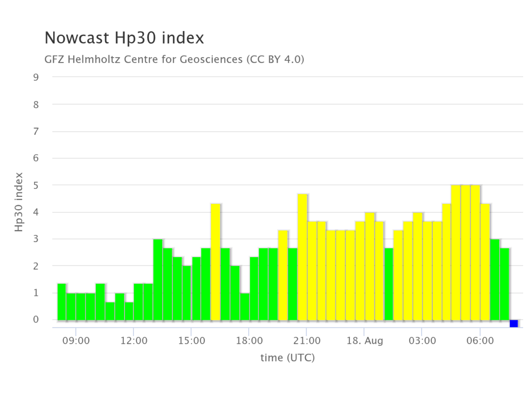Viewport: 532px width, 399px height.
Task: Click the first green bar of the chart
Action: [x=62, y=302]
